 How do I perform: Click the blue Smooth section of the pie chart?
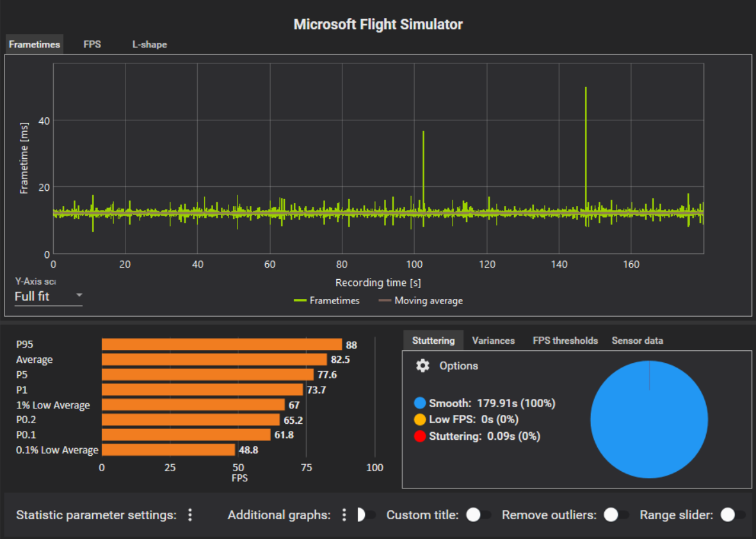tap(648, 419)
